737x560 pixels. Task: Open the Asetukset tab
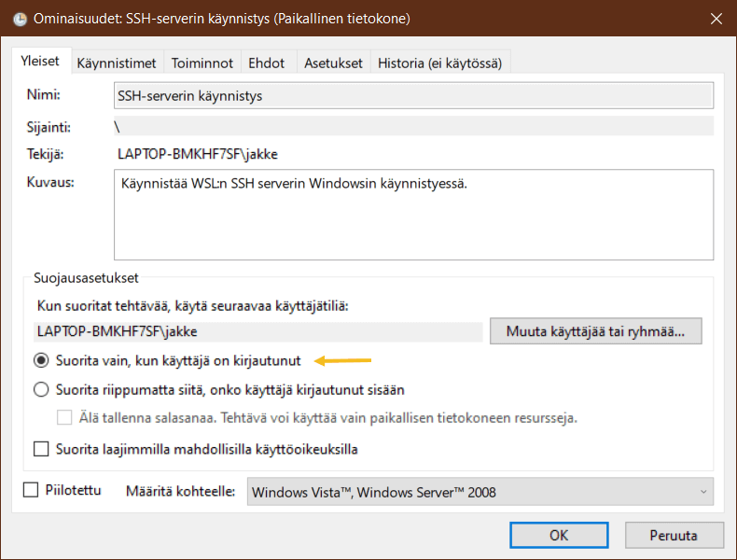[333, 63]
